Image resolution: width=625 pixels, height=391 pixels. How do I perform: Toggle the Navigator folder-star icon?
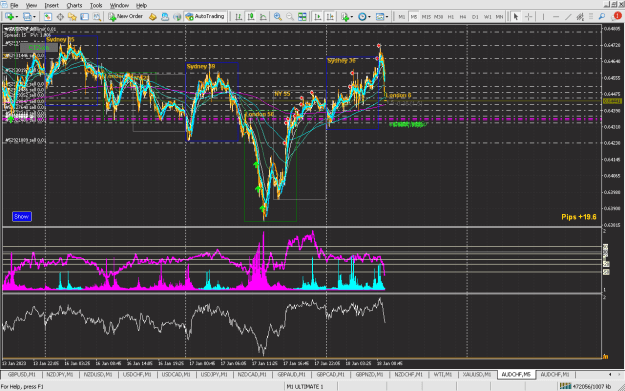click(x=72, y=17)
